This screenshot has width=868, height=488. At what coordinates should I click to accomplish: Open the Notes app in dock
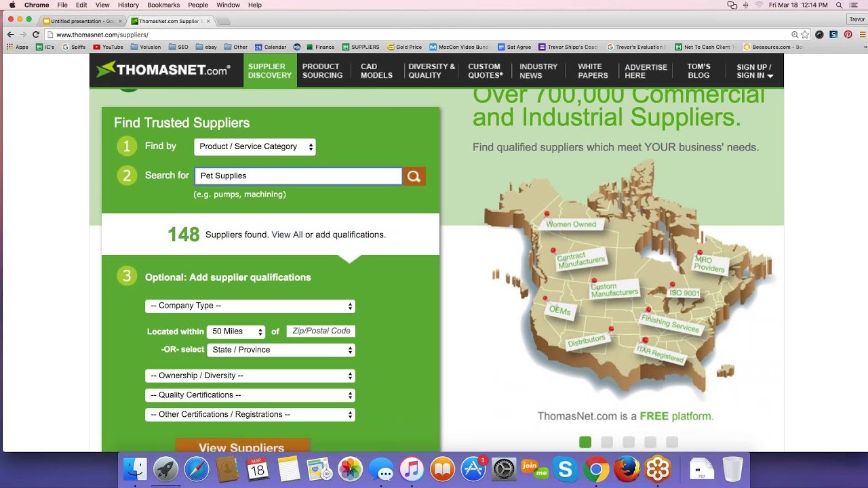pos(289,469)
